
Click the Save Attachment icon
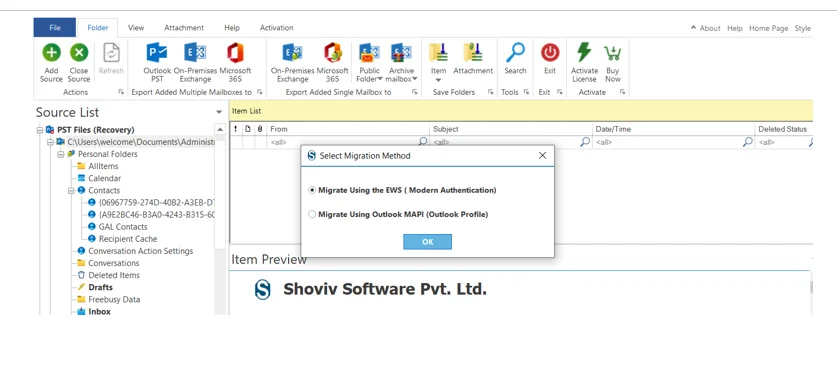pos(473,53)
